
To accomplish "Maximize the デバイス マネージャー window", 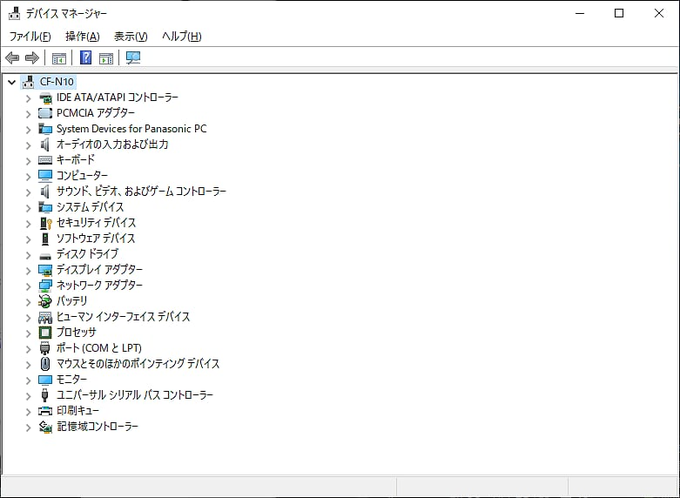I will (619, 13).
